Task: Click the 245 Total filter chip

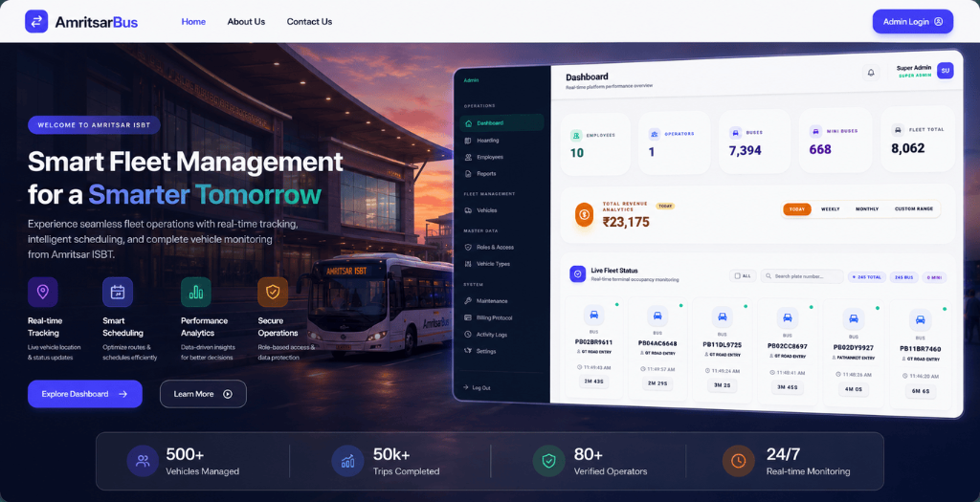Action: pos(866,276)
